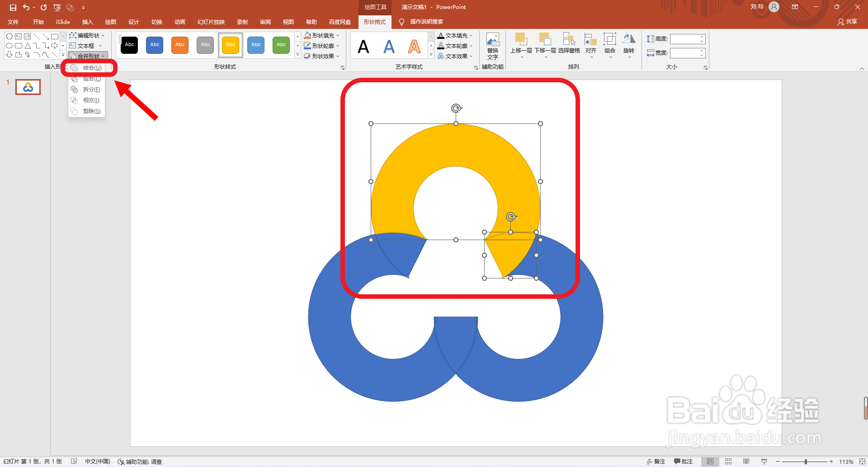The height and width of the screenshot is (467, 868).
Task: Click the fit slide to window icon
Action: (x=862, y=462)
